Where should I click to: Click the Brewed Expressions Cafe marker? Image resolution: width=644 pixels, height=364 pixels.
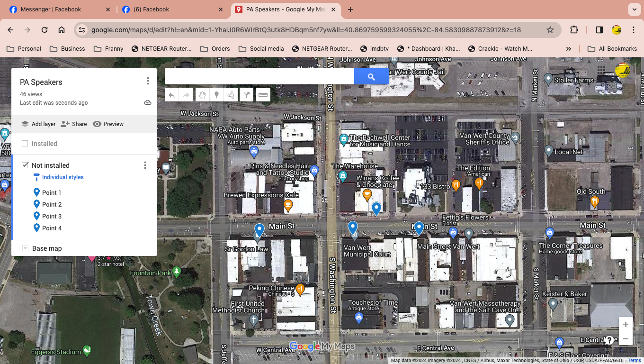pyautogui.click(x=288, y=205)
